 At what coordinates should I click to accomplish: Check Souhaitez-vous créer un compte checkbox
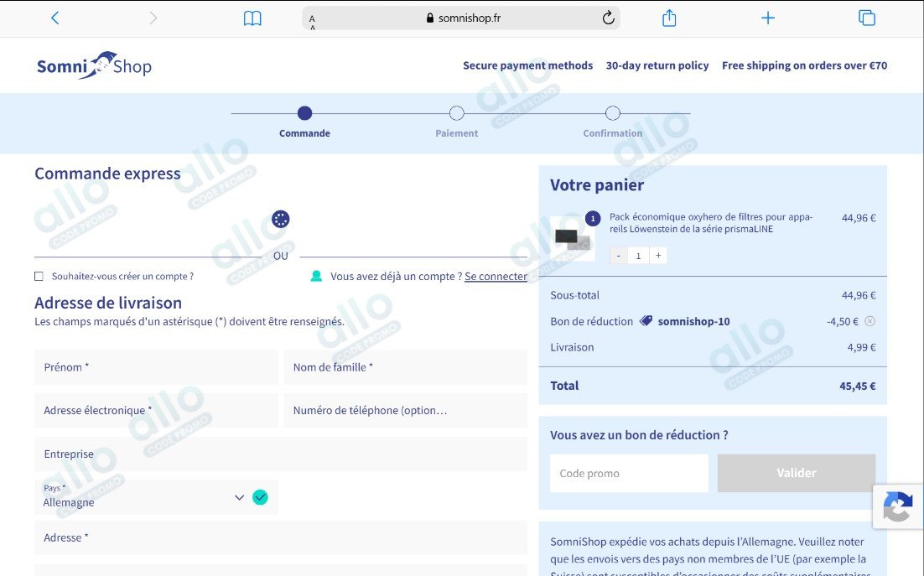[39, 276]
